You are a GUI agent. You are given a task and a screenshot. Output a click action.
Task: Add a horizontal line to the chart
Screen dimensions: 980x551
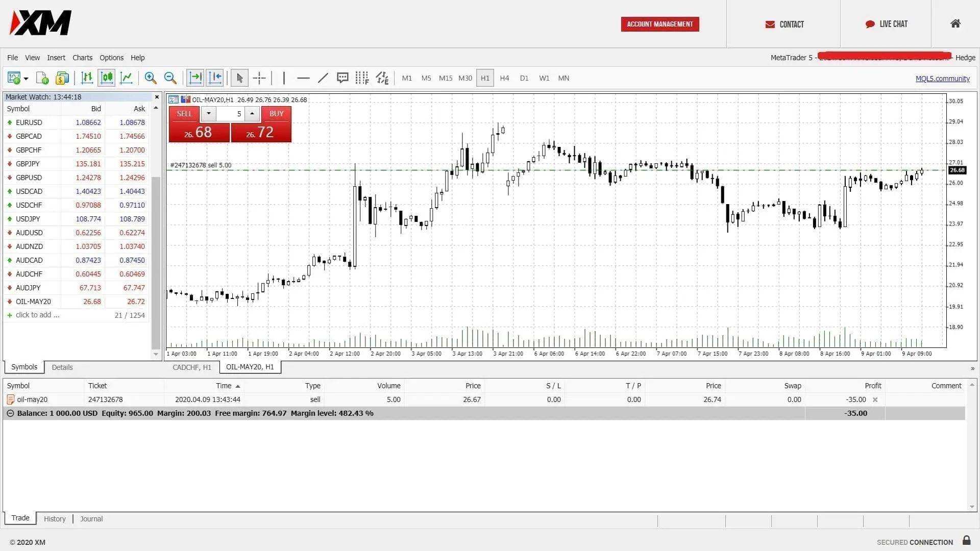pos(303,78)
